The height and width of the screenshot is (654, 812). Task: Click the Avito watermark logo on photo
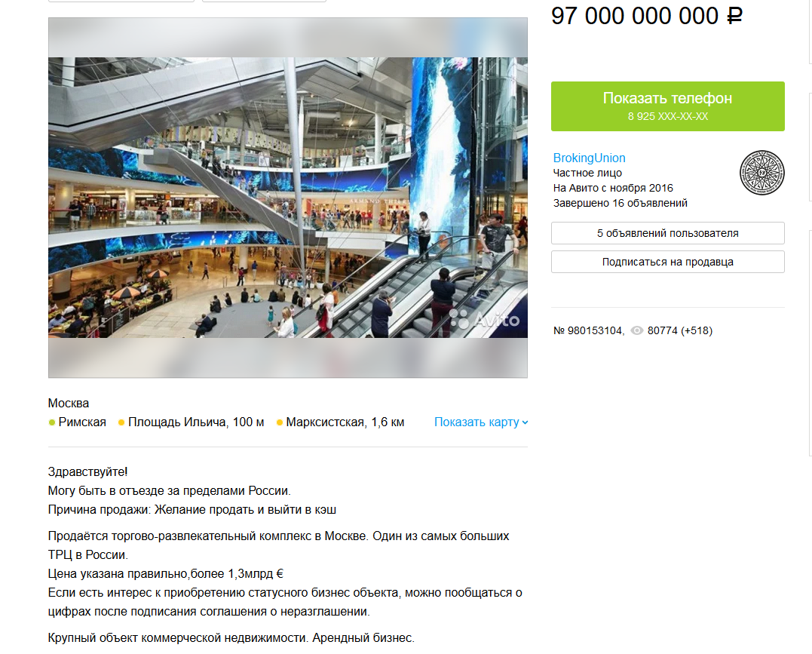pyautogui.click(x=484, y=320)
